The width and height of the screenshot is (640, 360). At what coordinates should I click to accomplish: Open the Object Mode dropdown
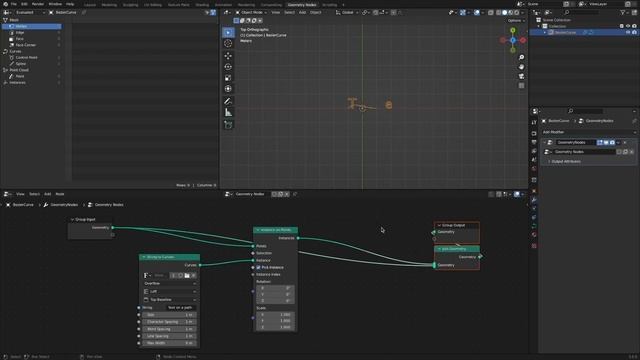click(x=251, y=13)
